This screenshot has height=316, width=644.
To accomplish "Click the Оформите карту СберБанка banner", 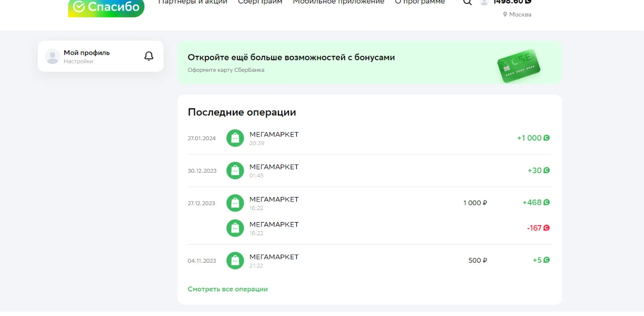I will (369, 62).
